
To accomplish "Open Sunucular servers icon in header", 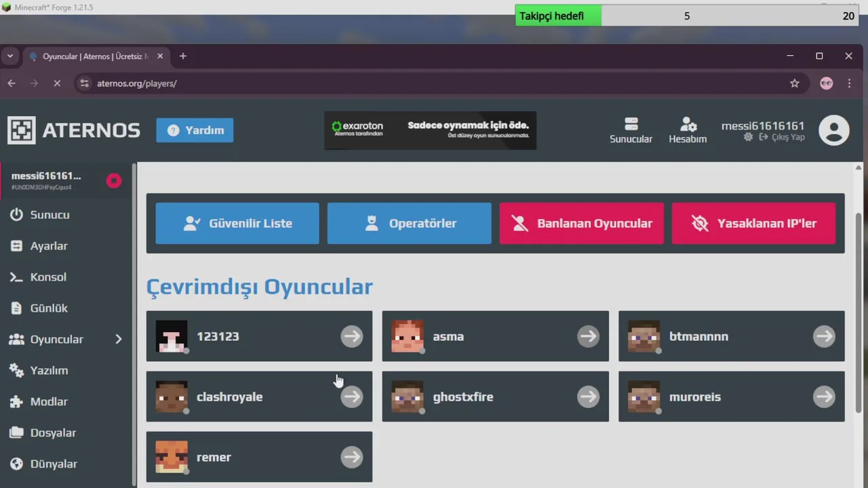I will point(631,130).
